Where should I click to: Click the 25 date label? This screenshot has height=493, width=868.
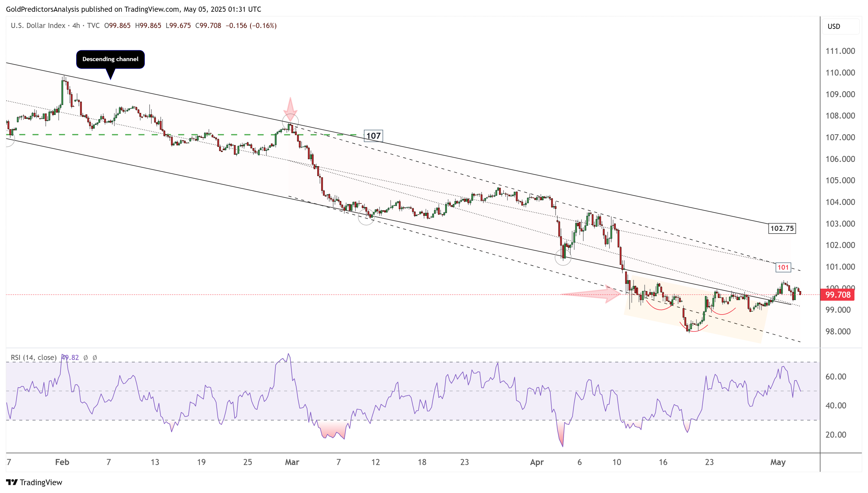[247, 462]
